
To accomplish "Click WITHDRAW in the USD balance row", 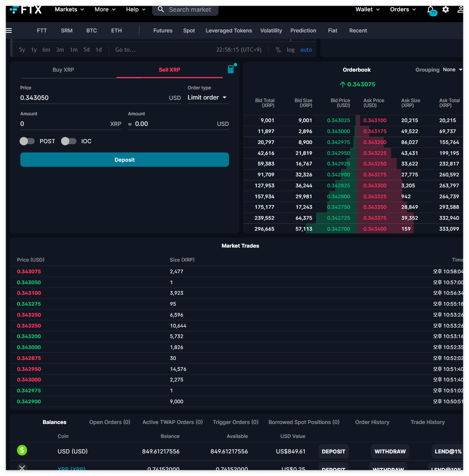I will tap(390, 452).
